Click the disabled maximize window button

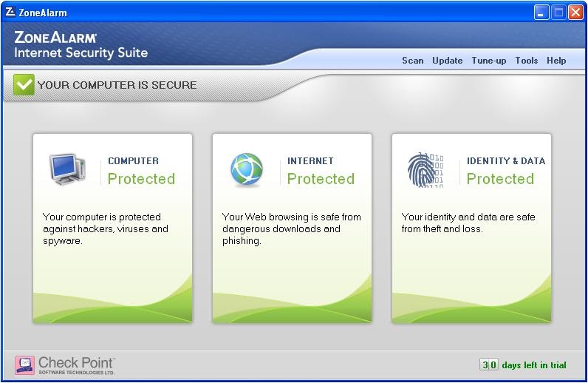(558, 13)
